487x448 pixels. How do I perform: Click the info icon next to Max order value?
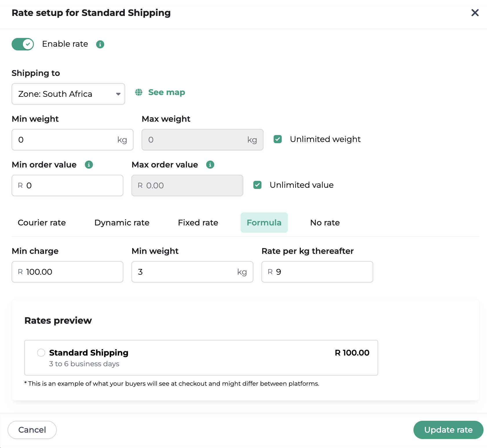pyautogui.click(x=210, y=165)
